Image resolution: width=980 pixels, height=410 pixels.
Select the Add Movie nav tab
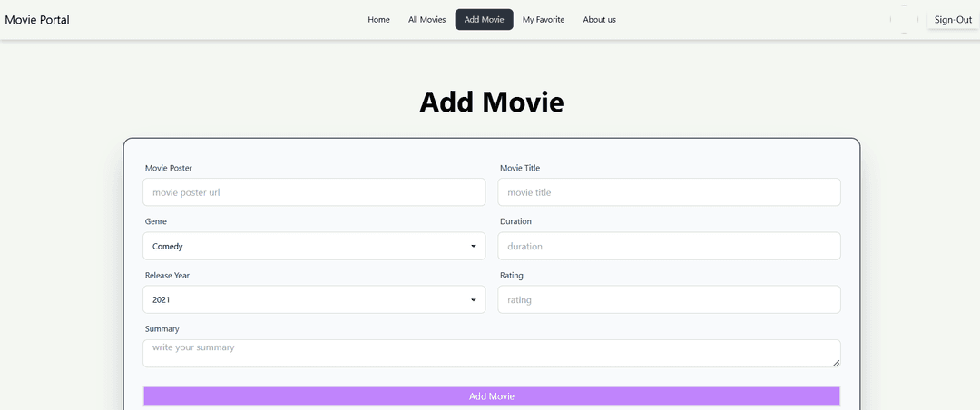coord(484,20)
